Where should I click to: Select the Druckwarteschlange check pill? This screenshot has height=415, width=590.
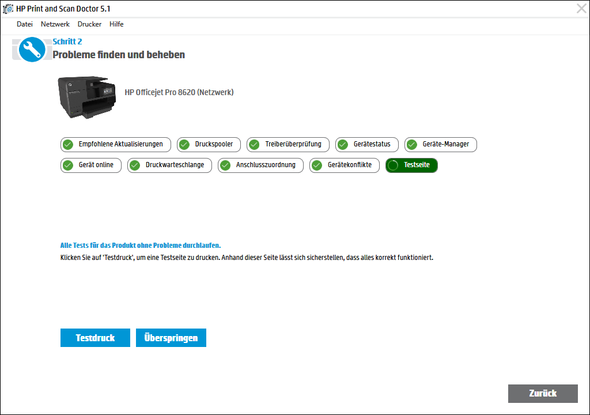click(x=169, y=165)
